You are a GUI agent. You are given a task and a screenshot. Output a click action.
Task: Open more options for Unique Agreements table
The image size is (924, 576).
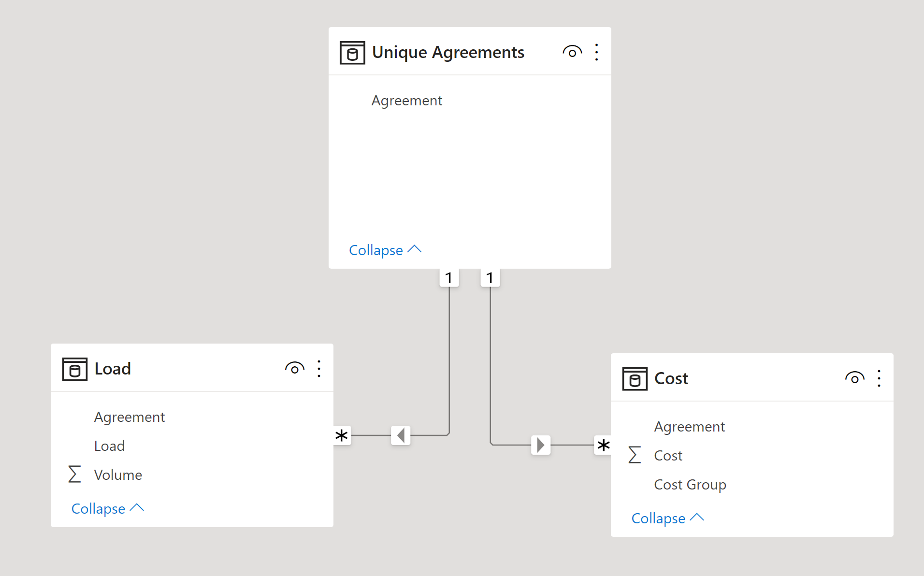click(597, 52)
